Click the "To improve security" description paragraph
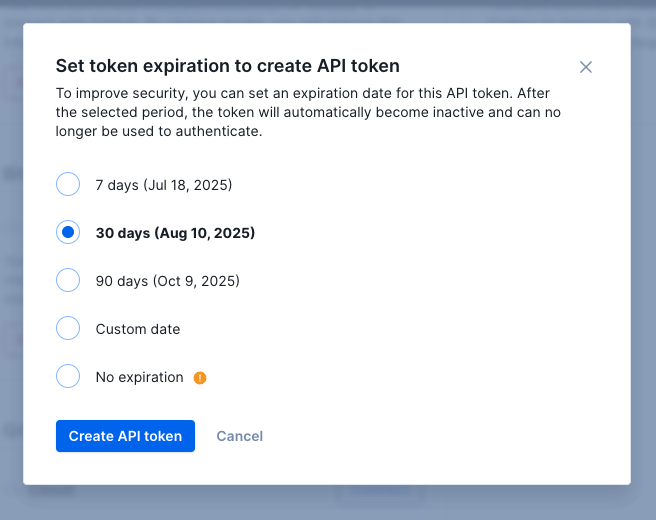Viewport: 656px width, 520px height. (x=308, y=112)
